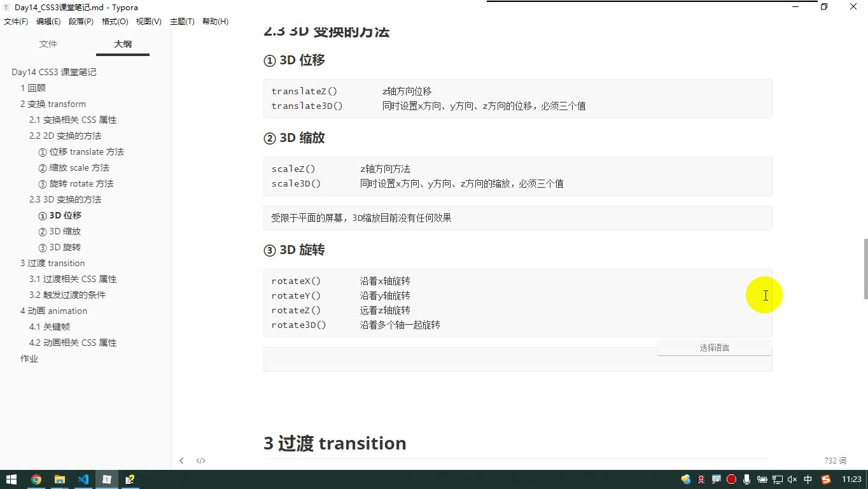Screen dimensions: 868x489
Task: Open the 帮助(H) menu
Action: [215, 22]
